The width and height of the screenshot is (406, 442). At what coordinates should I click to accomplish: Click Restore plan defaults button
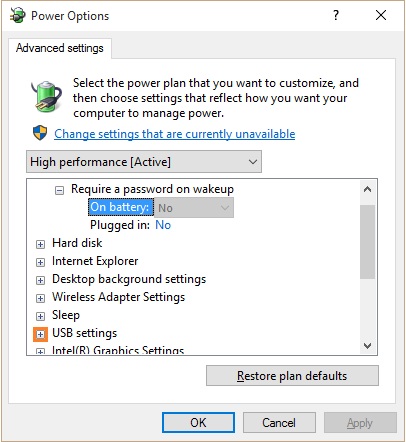tap(292, 376)
